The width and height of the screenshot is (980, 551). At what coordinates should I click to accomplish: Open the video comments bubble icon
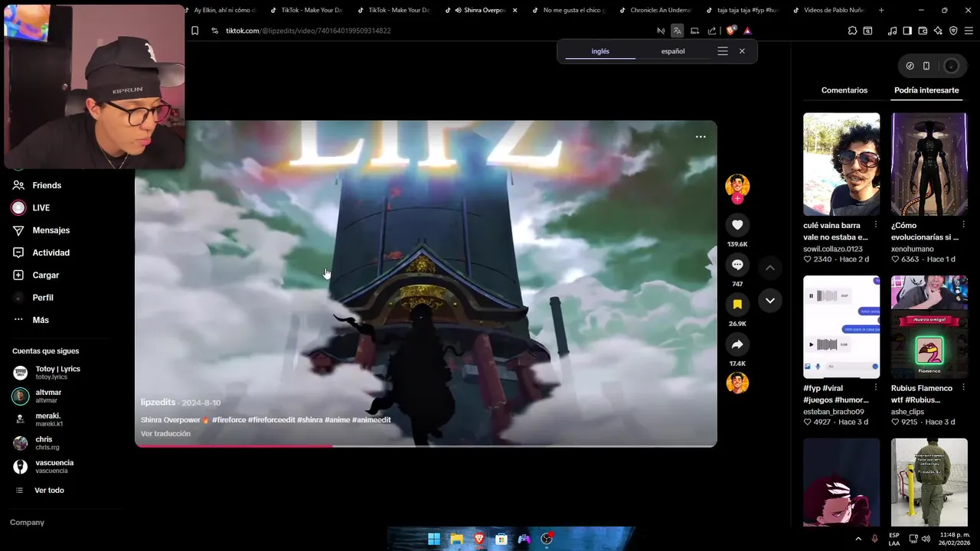[737, 264]
